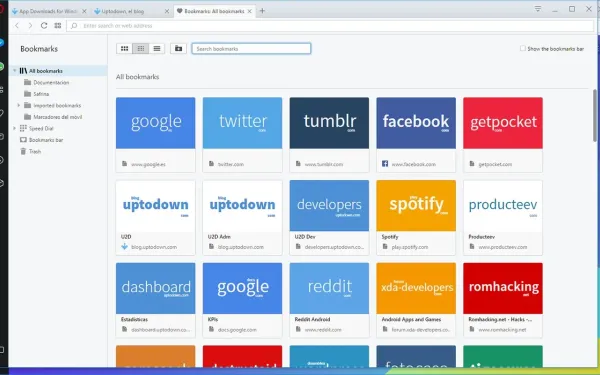
Task: Open the U2D Adm bookmark thumbnail
Action: (x=242, y=205)
